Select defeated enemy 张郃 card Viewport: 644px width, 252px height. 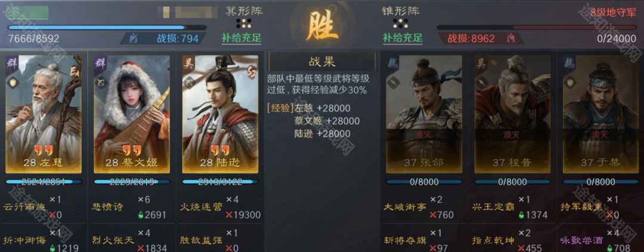tap(424, 114)
